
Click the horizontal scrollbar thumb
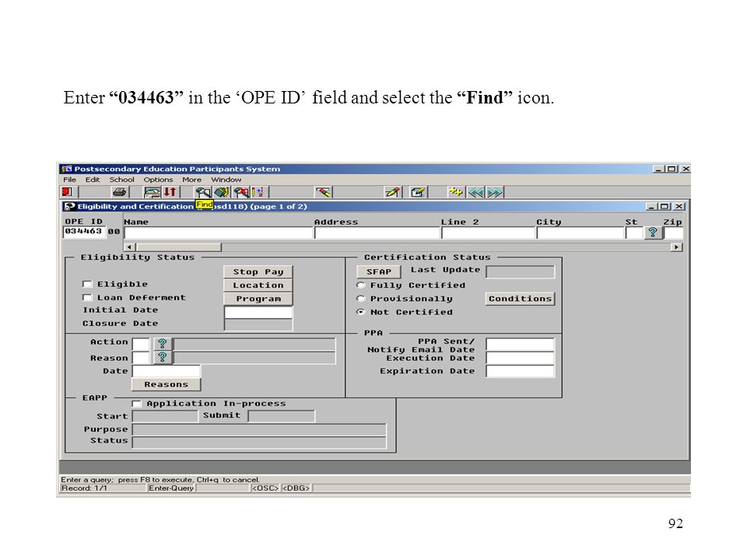[x=179, y=247]
